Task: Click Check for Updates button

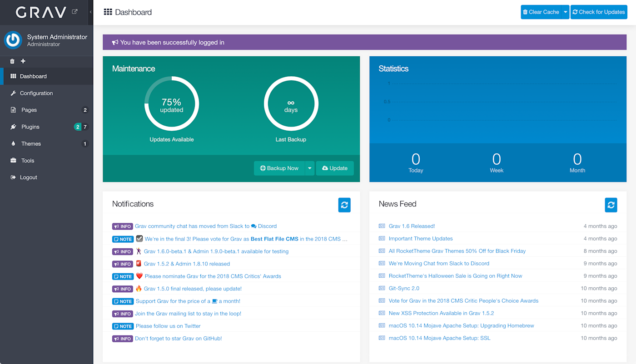Action: coord(599,12)
